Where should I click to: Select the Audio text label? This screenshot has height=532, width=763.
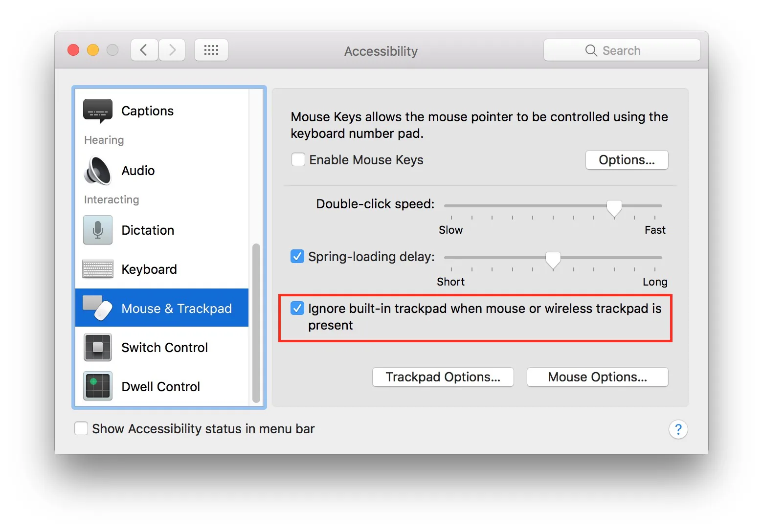[x=138, y=171]
